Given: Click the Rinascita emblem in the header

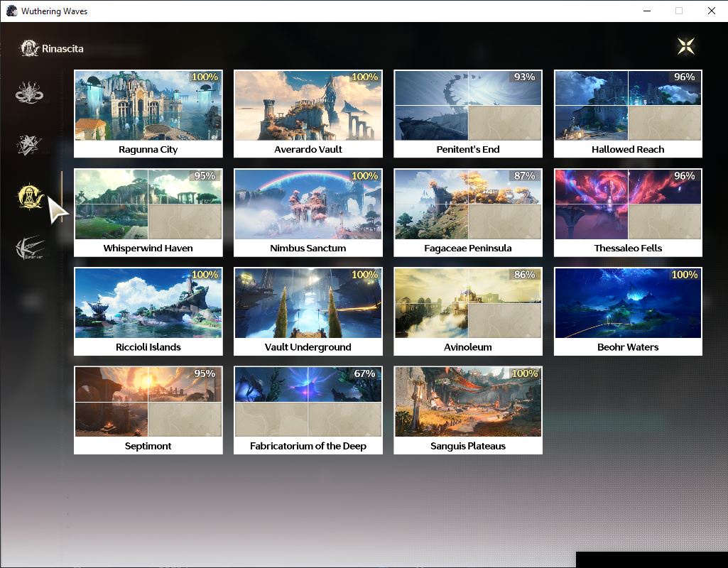Looking at the screenshot, I should (29, 48).
